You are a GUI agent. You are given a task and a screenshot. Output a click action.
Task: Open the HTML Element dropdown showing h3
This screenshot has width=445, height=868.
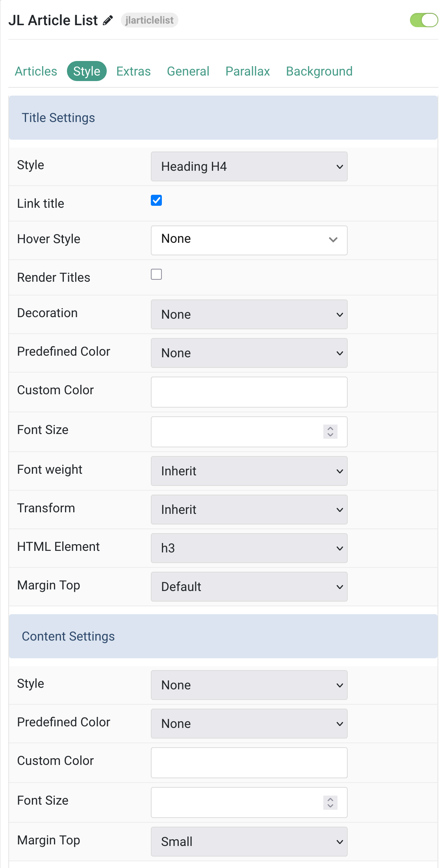[x=249, y=548]
